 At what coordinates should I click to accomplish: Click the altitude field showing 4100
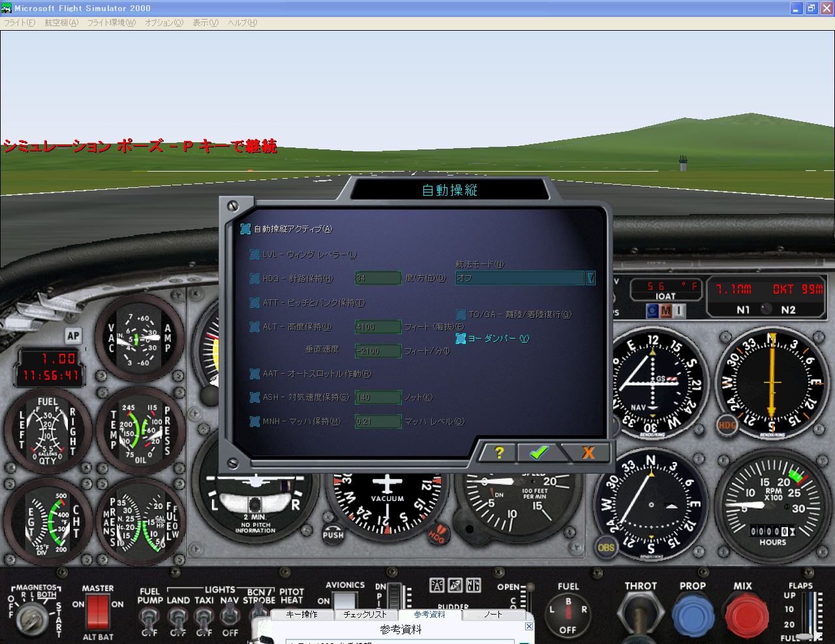(378, 327)
